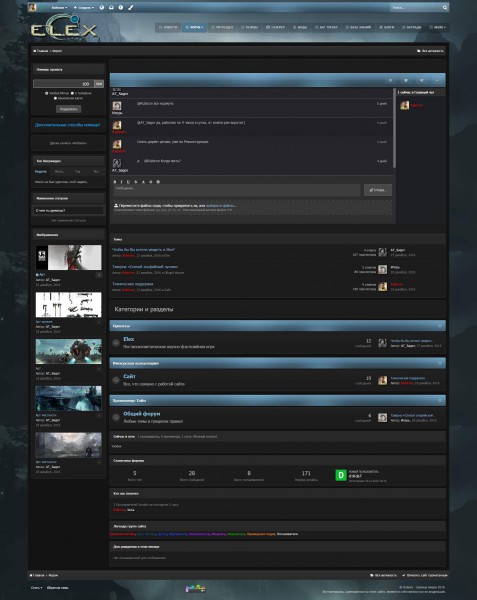Viewport: 477px width, 600px height.
Task: Select the phone payment radio
Action: click(x=72, y=93)
